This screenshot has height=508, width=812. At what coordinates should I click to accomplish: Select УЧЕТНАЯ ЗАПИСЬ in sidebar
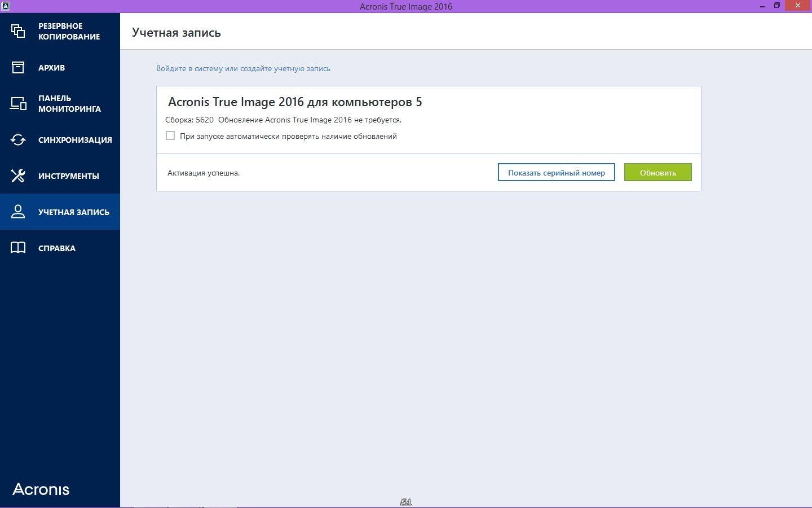pos(60,212)
